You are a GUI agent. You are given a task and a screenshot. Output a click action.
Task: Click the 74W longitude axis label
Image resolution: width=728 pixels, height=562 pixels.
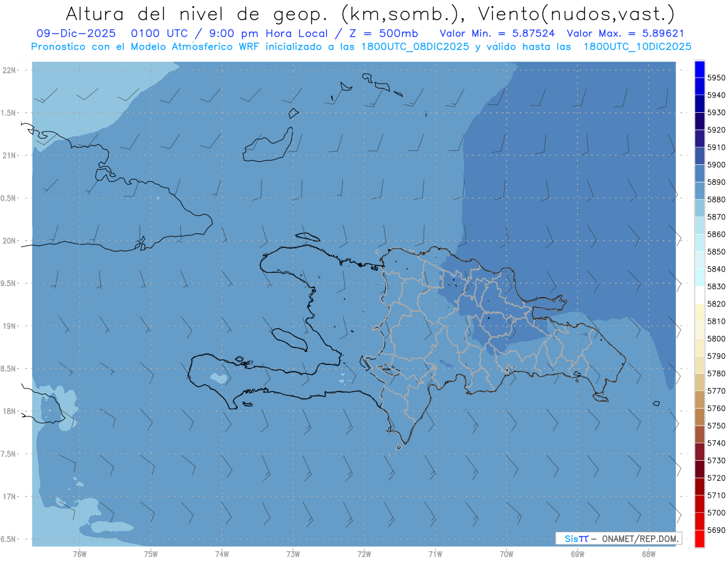[222, 554]
